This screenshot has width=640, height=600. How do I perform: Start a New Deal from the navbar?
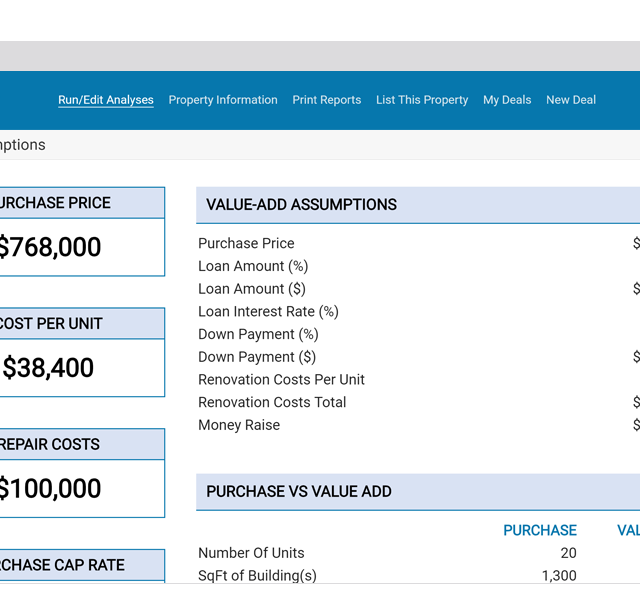[571, 100]
